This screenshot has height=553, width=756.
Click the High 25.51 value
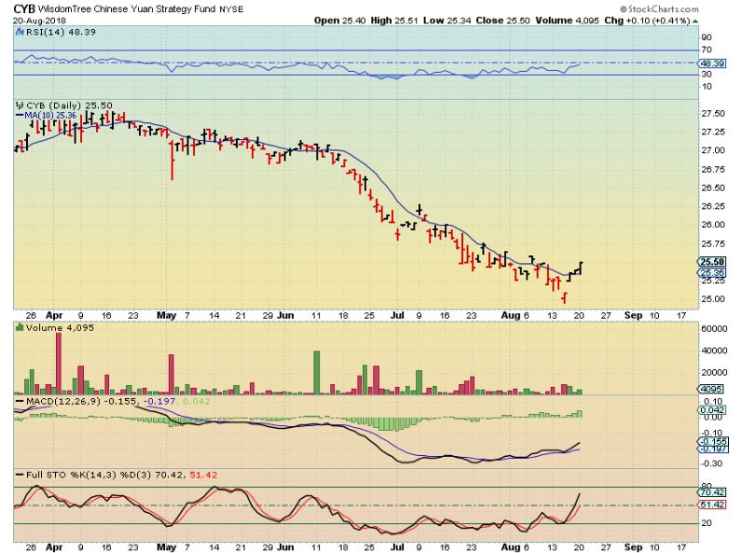click(x=394, y=21)
